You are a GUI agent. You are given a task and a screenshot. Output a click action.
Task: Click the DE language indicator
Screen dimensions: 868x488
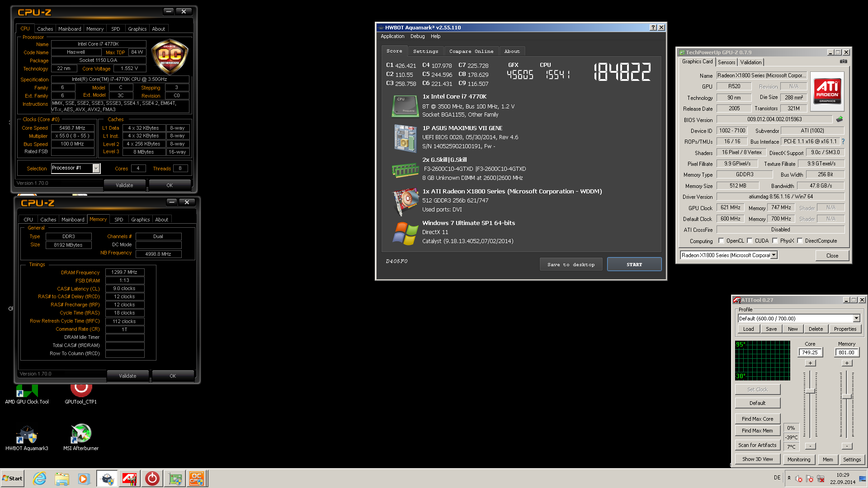[x=777, y=478]
